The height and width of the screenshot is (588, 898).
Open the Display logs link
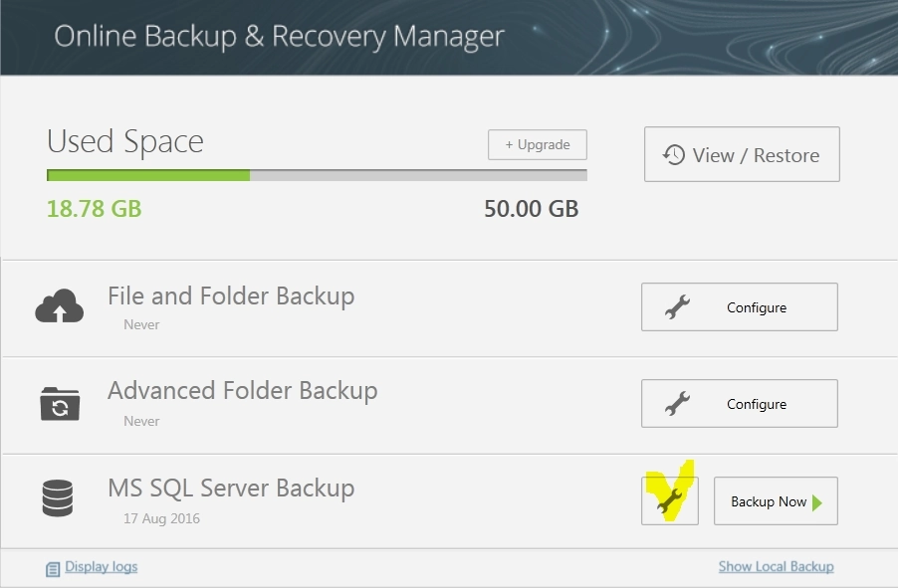pos(101,566)
